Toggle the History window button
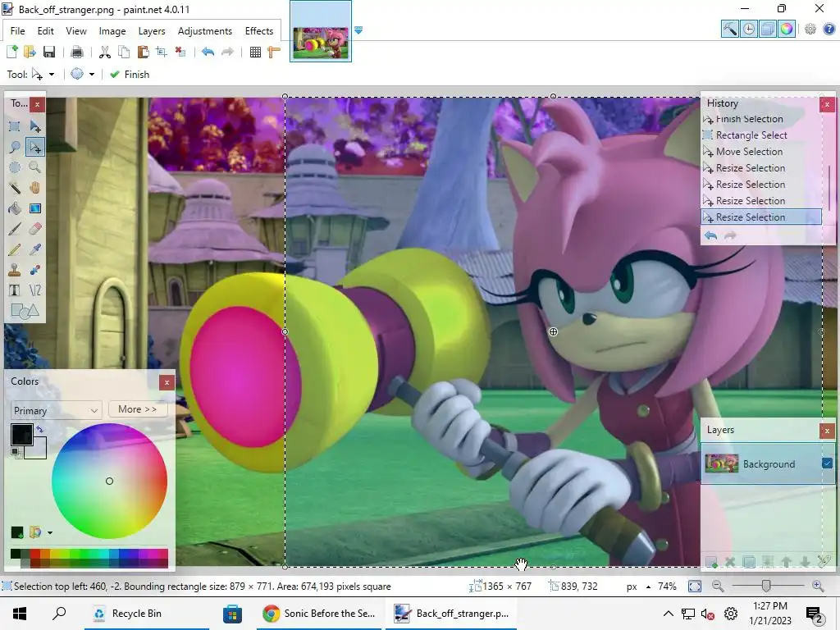This screenshot has height=630, width=840. point(749,29)
